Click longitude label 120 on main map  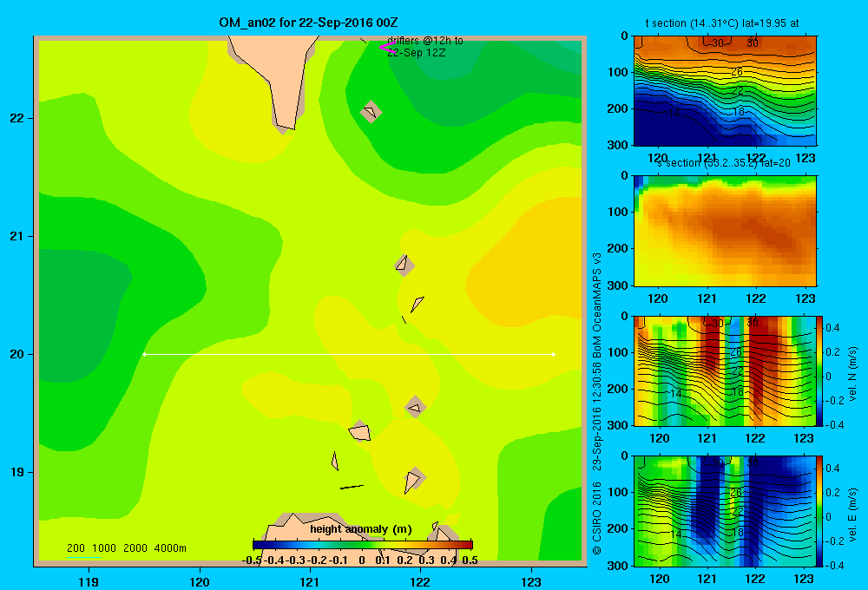pyautogui.click(x=200, y=581)
